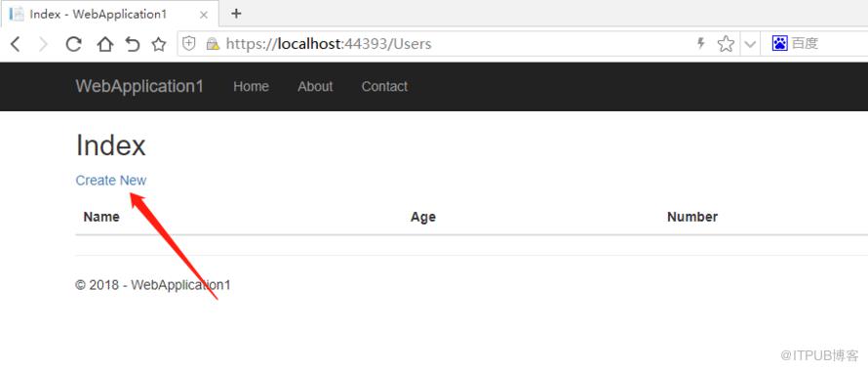Click the 百度 search box
The height and width of the screenshot is (370, 868).
tap(814, 44)
